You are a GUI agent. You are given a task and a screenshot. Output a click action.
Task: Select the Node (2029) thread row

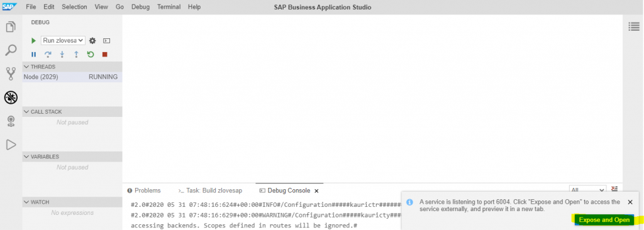72,77
